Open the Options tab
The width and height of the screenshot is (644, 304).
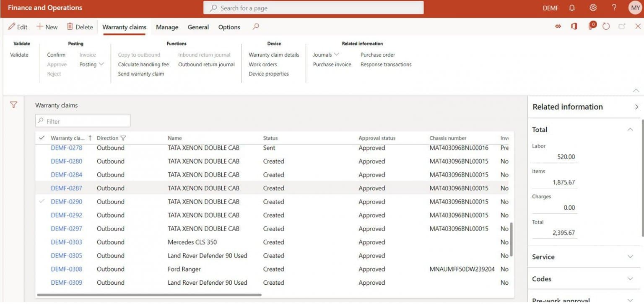point(229,27)
